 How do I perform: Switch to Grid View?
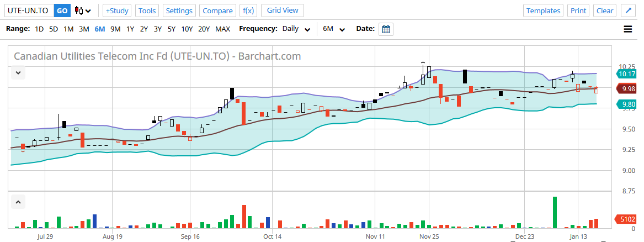click(x=283, y=10)
